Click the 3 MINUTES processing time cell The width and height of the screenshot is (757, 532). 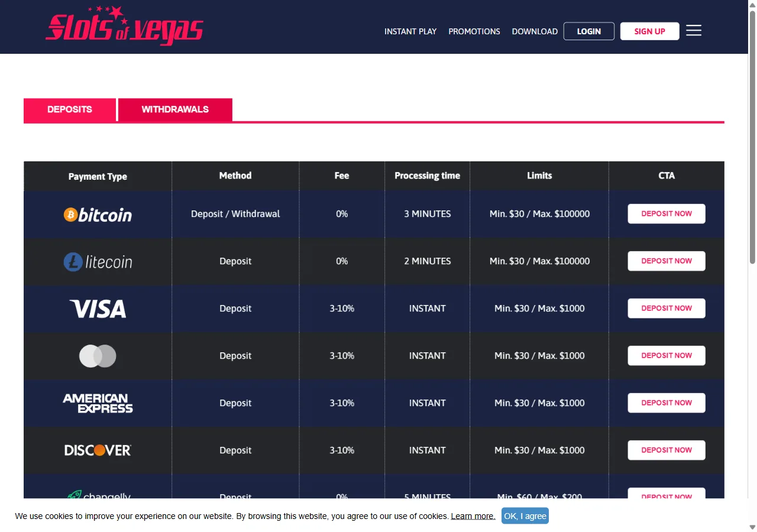tap(427, 214)
